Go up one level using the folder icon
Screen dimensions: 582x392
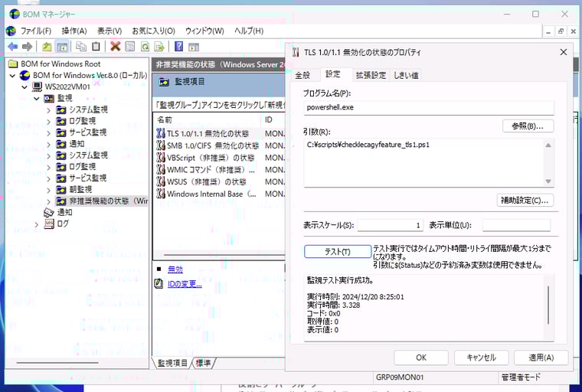(x=47, y=47)
